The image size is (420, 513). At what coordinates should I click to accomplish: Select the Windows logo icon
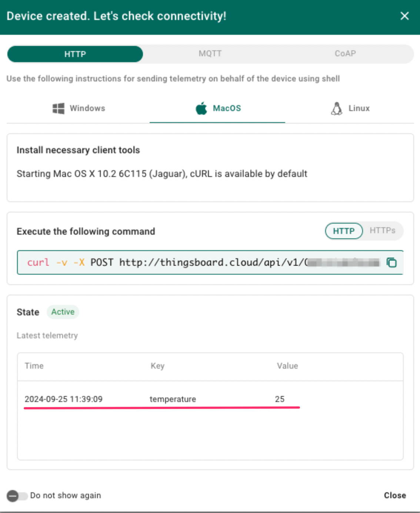59,108
